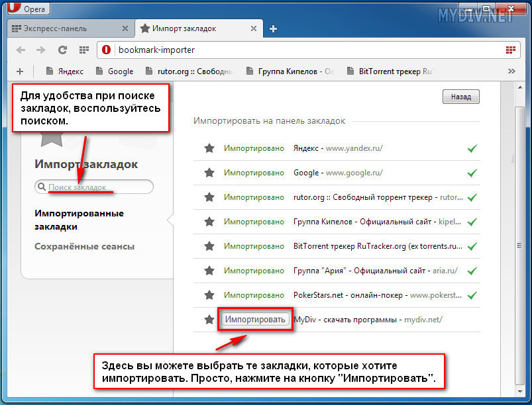Click green checkmark in Google row
The width and height of the screenshot is (532, 405).
472,173
